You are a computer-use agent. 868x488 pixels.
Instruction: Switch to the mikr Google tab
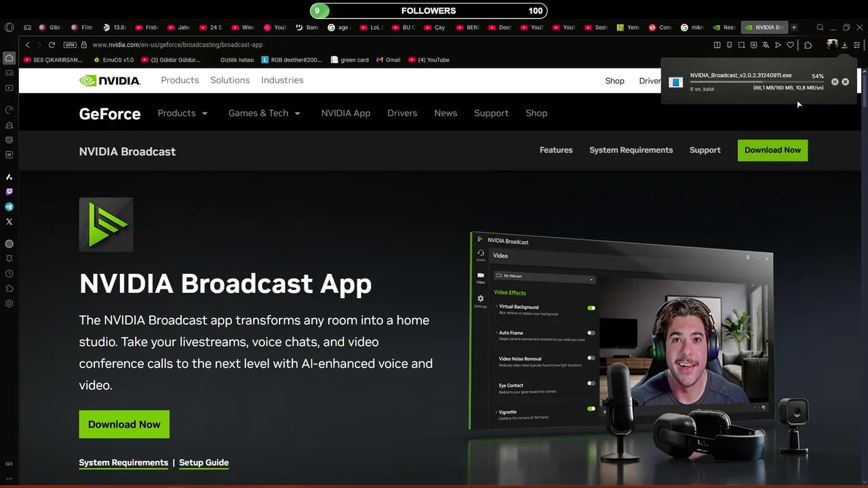click(x=692, y=28)
